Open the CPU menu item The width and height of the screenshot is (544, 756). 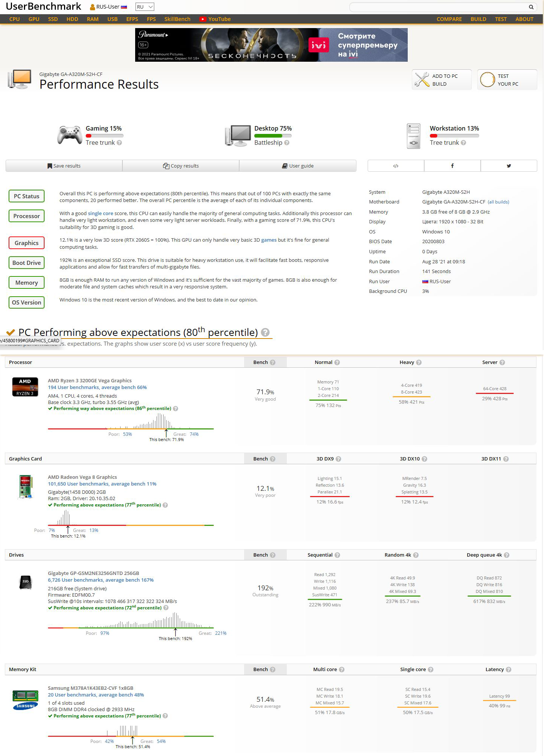pos(15,19)
